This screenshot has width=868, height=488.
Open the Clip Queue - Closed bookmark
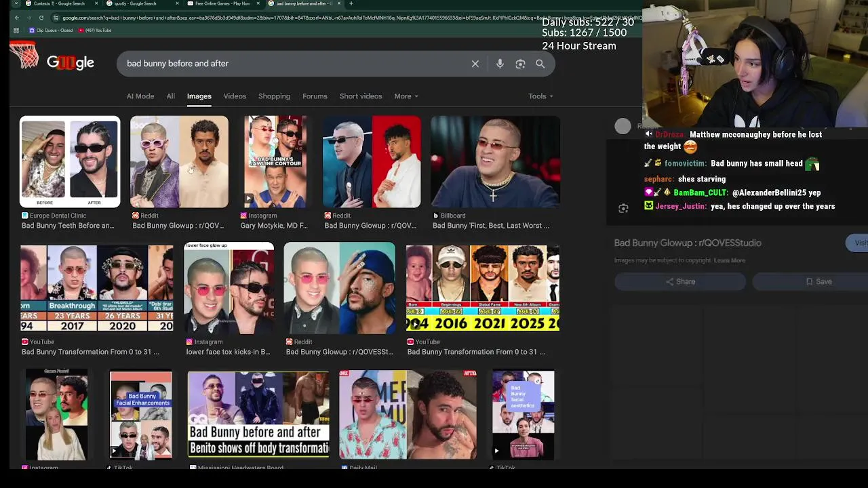pos(51,30)
